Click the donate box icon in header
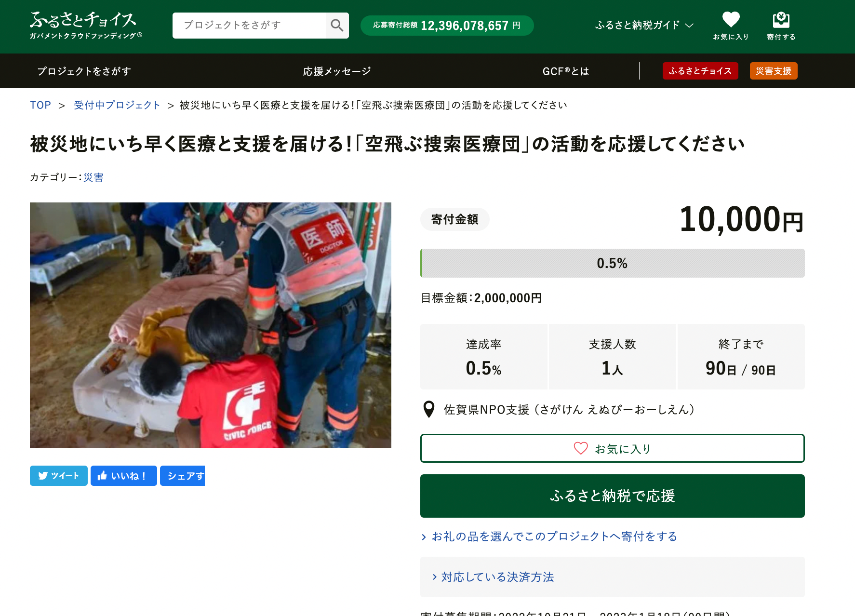The image size is (855, 616). 781,26
